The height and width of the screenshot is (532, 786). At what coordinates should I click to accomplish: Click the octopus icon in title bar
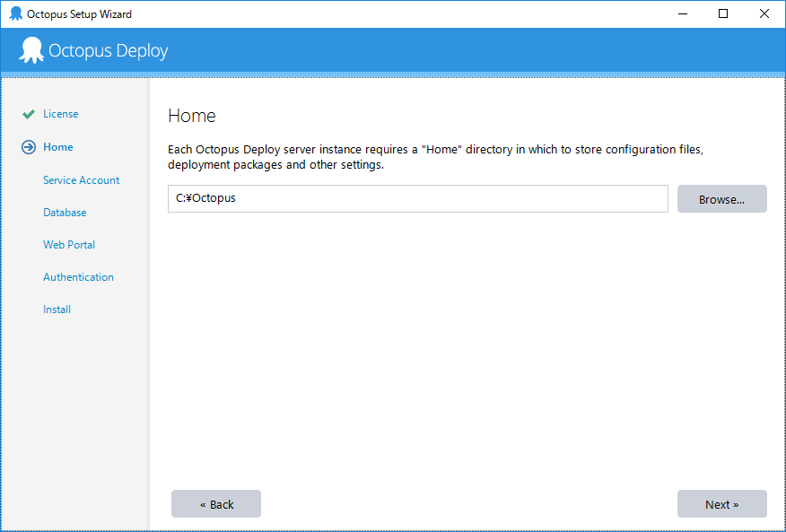point(16,14)
